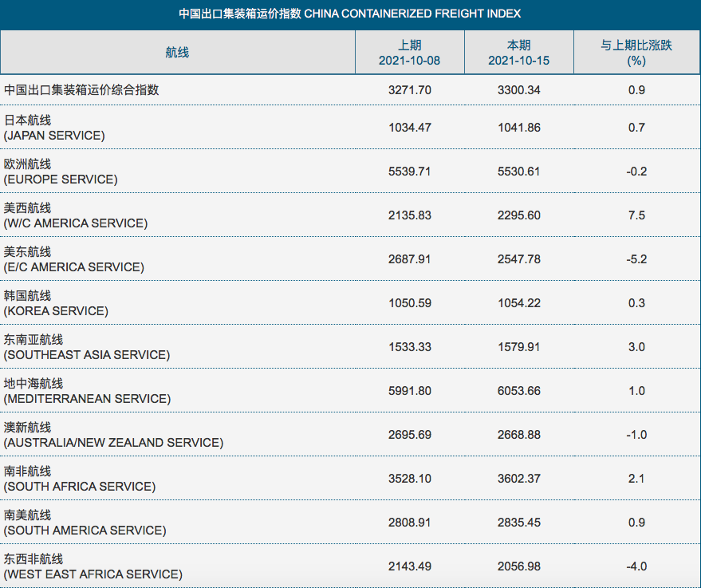Click Southeast Asia change value 3.0
This screenshot has width=701, height=588.
click(636, 346)
